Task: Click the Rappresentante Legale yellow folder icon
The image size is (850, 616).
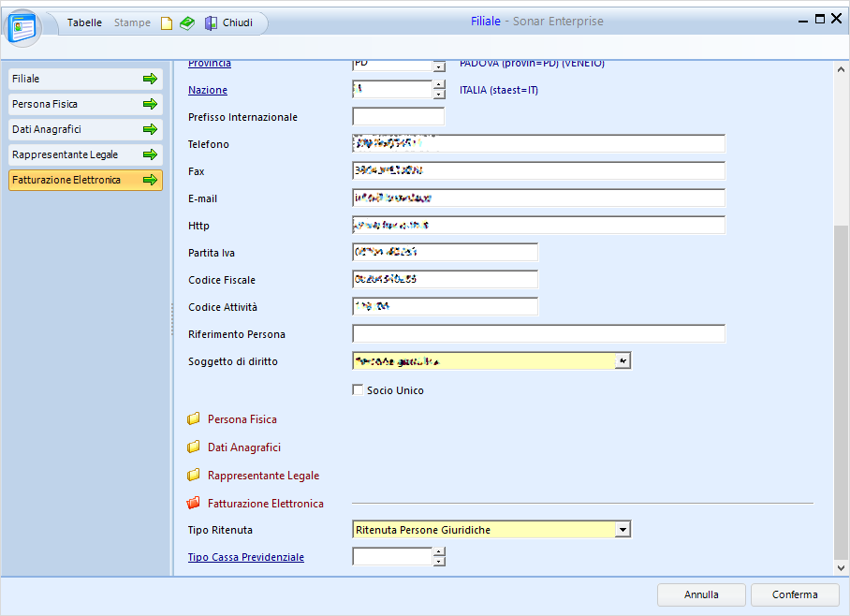Action: pos(194,476)
